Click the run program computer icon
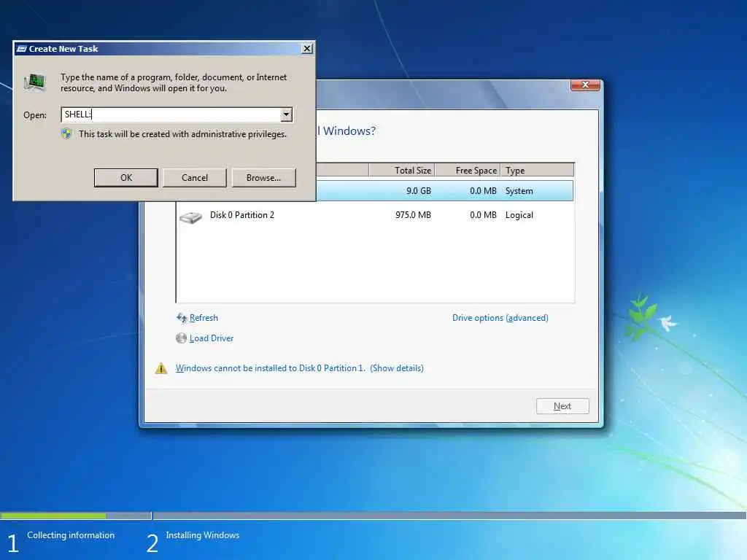This screenshot has width=747, height=560. pos(35,82)
